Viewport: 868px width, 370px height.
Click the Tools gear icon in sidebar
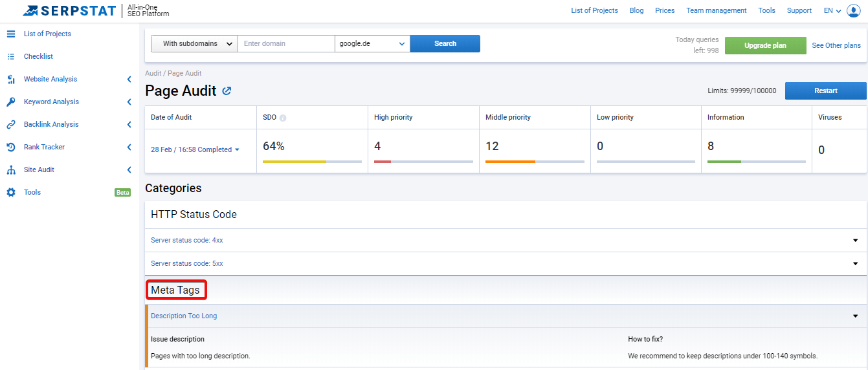click(x=11, y=192)
